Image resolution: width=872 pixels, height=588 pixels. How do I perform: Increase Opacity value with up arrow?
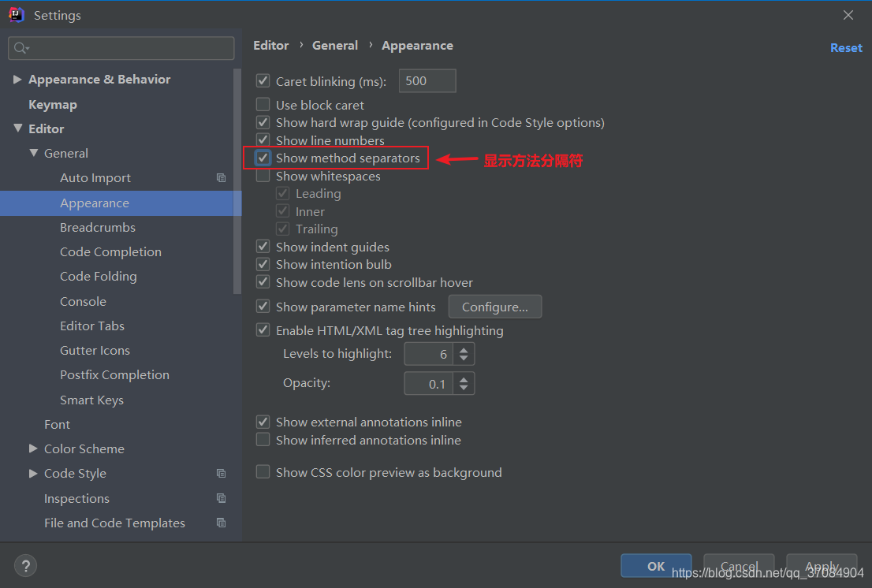point(464,378)
